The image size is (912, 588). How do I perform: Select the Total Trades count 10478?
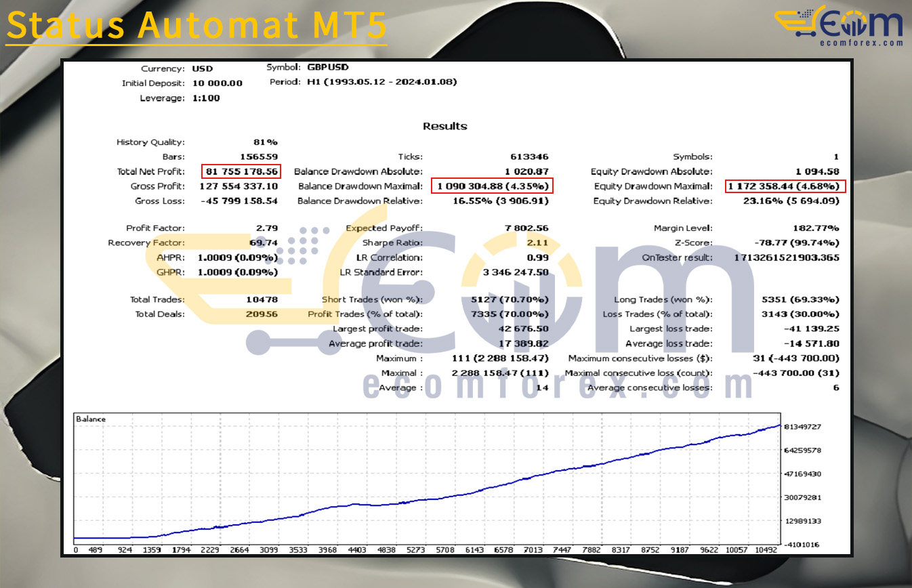click(261, 299)
